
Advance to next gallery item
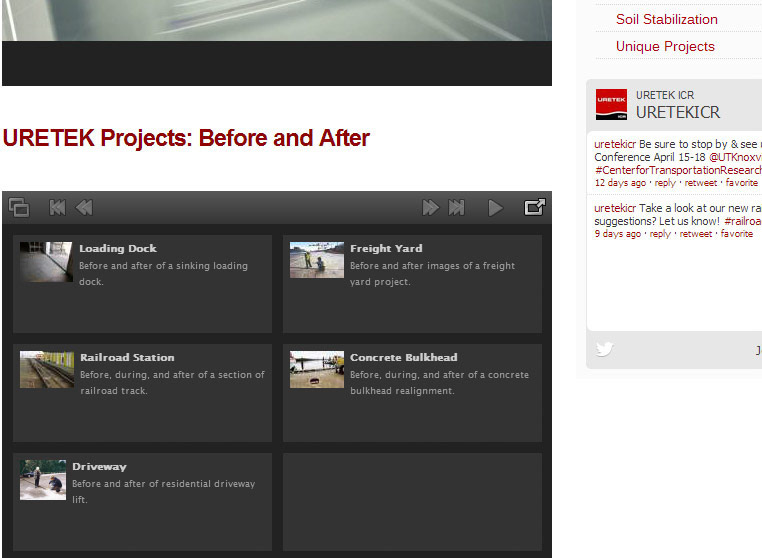pyautogui.click(x=431, y=208)
